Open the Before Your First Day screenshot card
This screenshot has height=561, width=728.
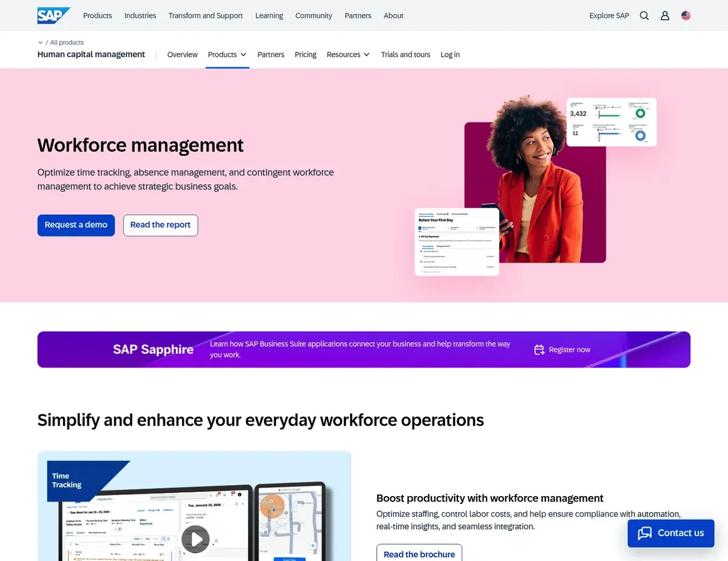pyautogui.click(x=457, y=241)
